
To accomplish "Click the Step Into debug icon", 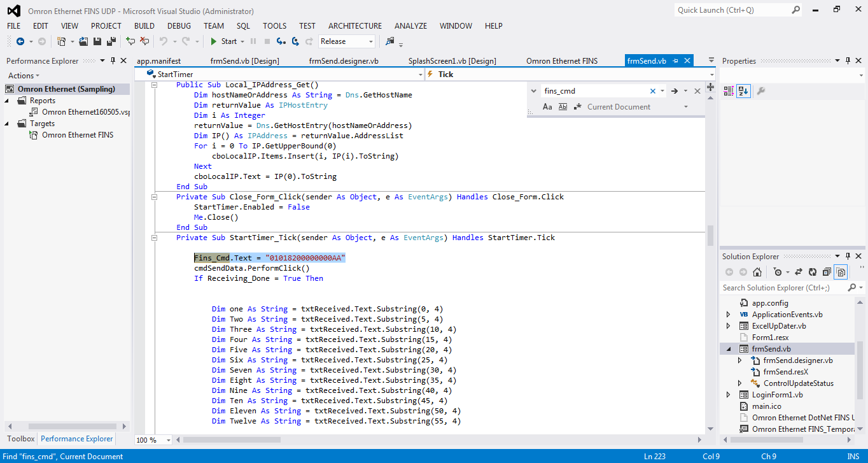I will [x=281, y=41].
